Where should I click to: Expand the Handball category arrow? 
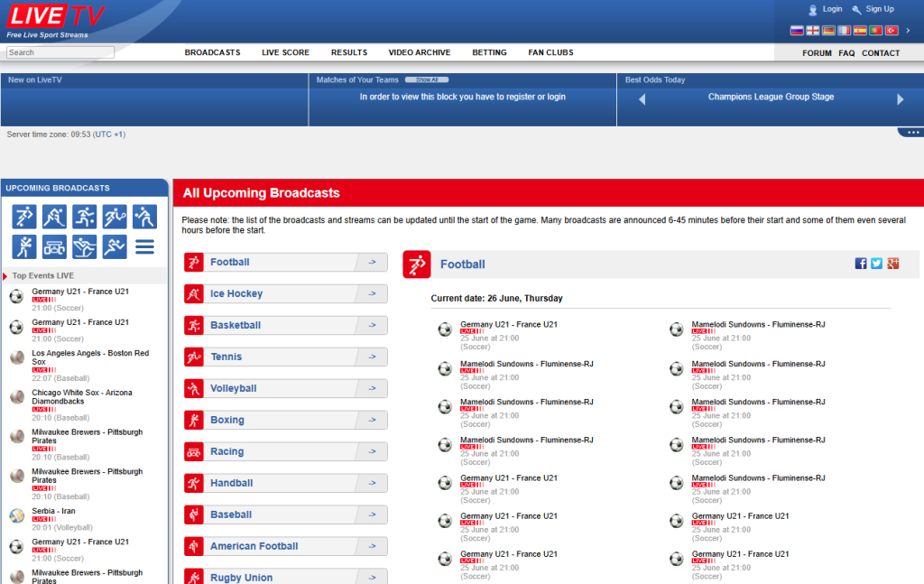(x=372, y=483)
